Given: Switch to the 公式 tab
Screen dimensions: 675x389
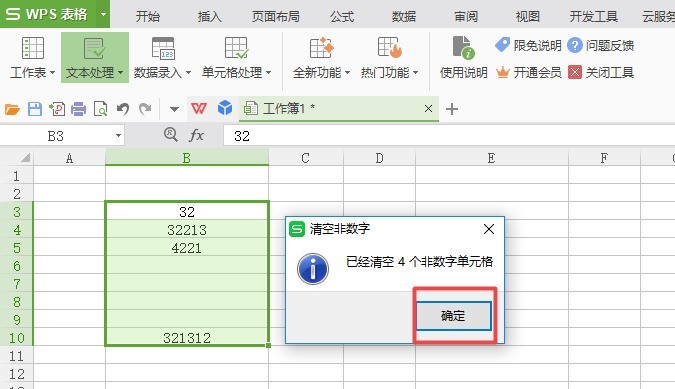Looking at the screenshot, I should pos(342,16).
